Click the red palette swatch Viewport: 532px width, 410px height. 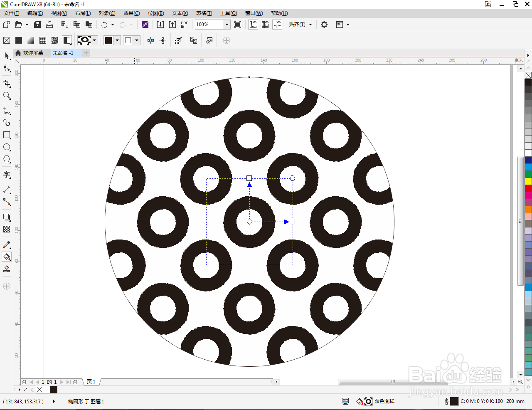pyautogui.click(x=528, y=188)
